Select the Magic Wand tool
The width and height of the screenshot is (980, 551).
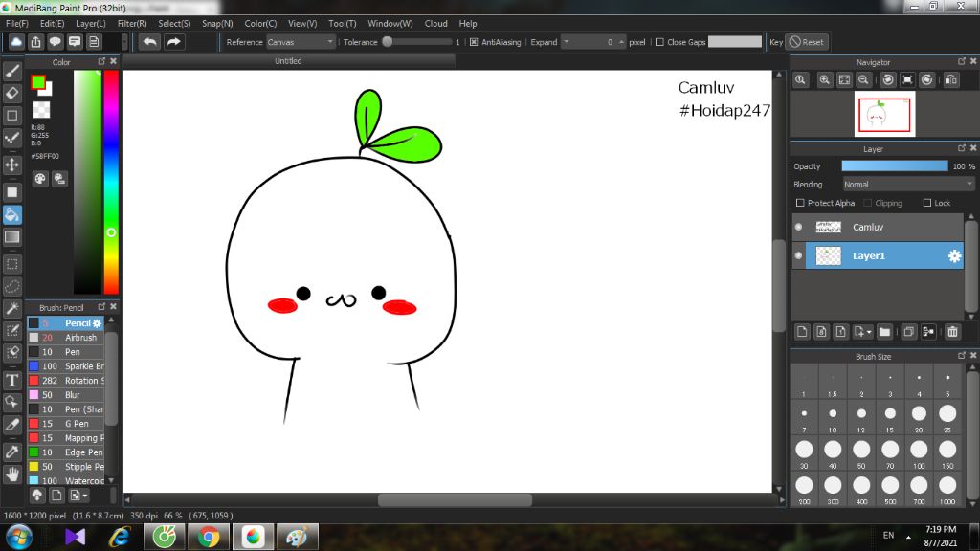coord(11,309)
